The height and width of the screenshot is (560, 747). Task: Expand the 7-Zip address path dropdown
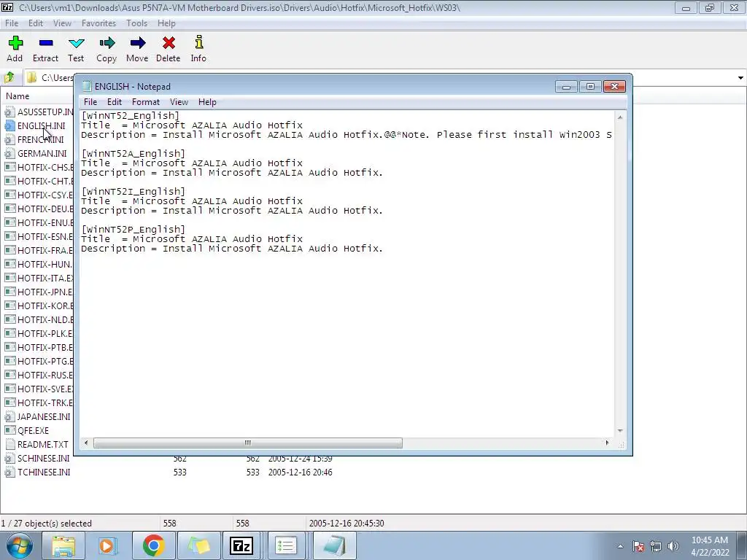[740, 77]
